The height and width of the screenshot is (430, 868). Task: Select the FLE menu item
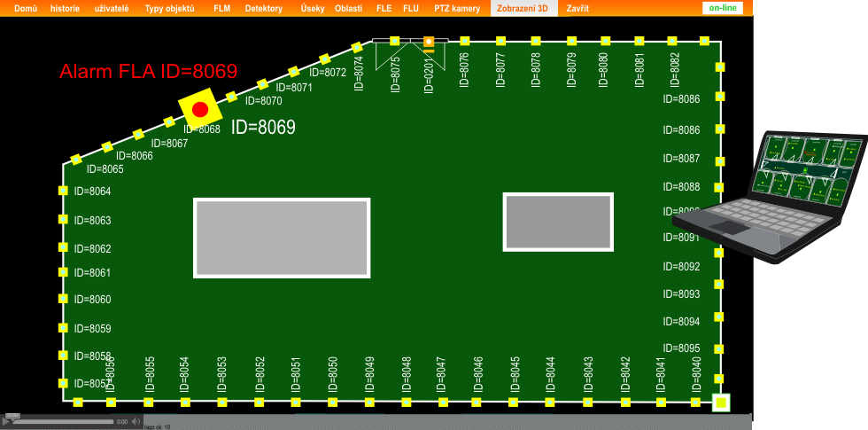click(x=384, y=8)
